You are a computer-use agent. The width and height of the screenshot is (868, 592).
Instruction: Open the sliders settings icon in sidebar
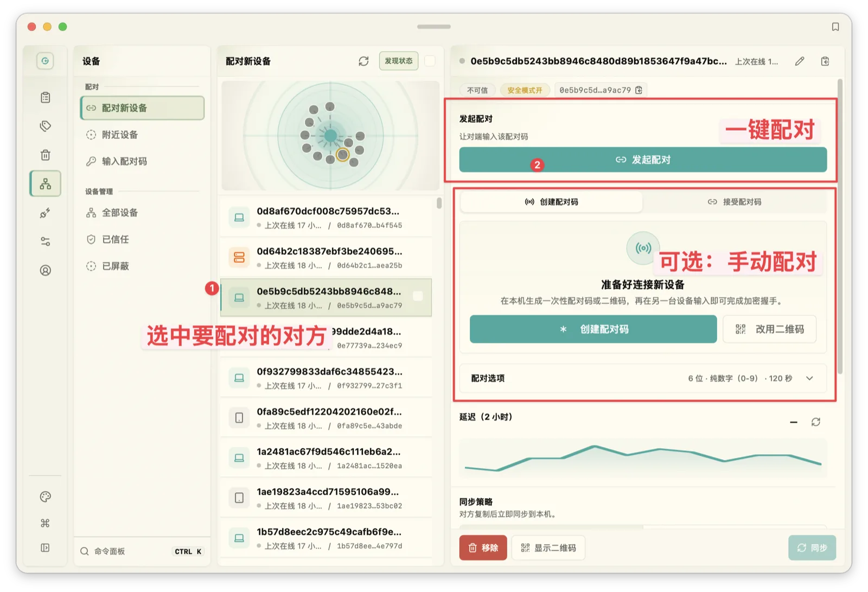click(46, 241)
